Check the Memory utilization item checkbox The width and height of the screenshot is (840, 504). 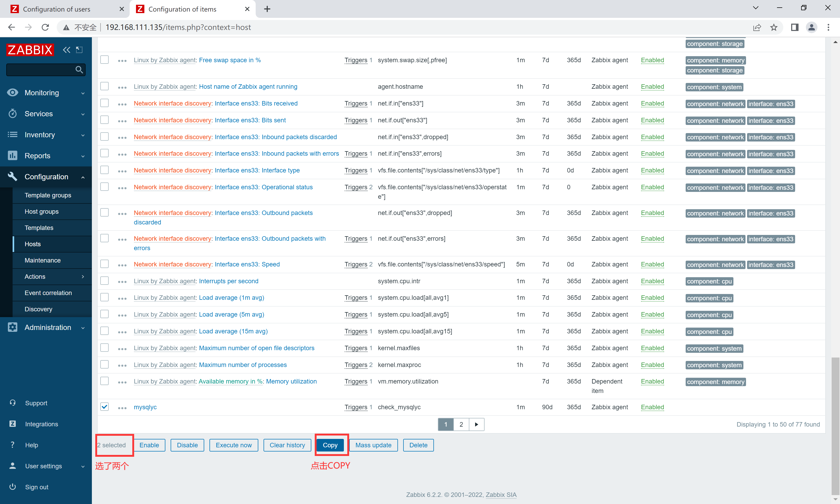point(104,381)
